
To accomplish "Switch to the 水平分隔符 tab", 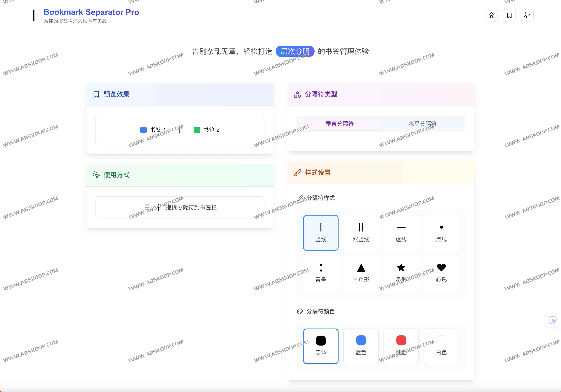I will [x=423, y=124].
